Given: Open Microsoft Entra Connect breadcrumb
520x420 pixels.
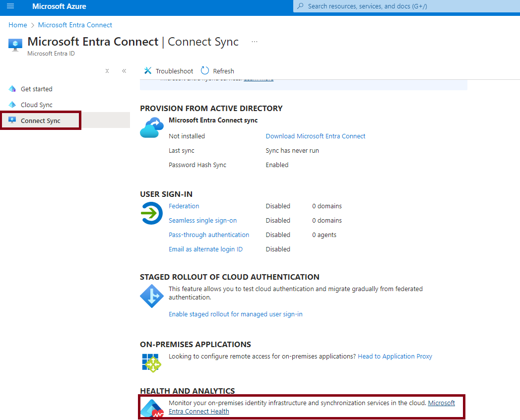Looking at the screenshot, I should tap(75, 25).
